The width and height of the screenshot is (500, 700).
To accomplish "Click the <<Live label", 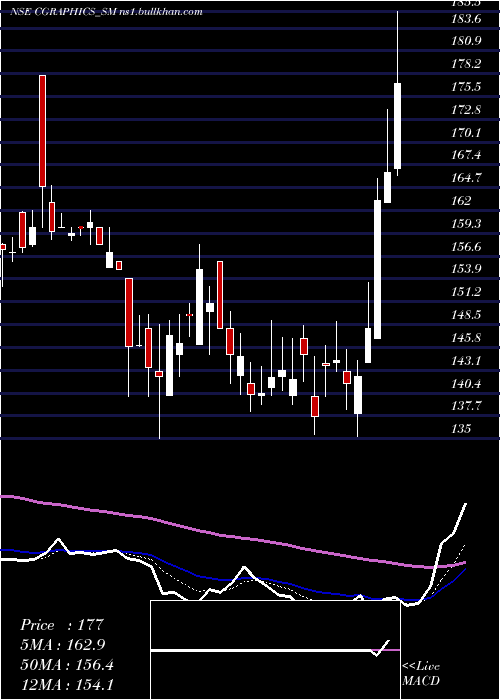I will 421,667.
